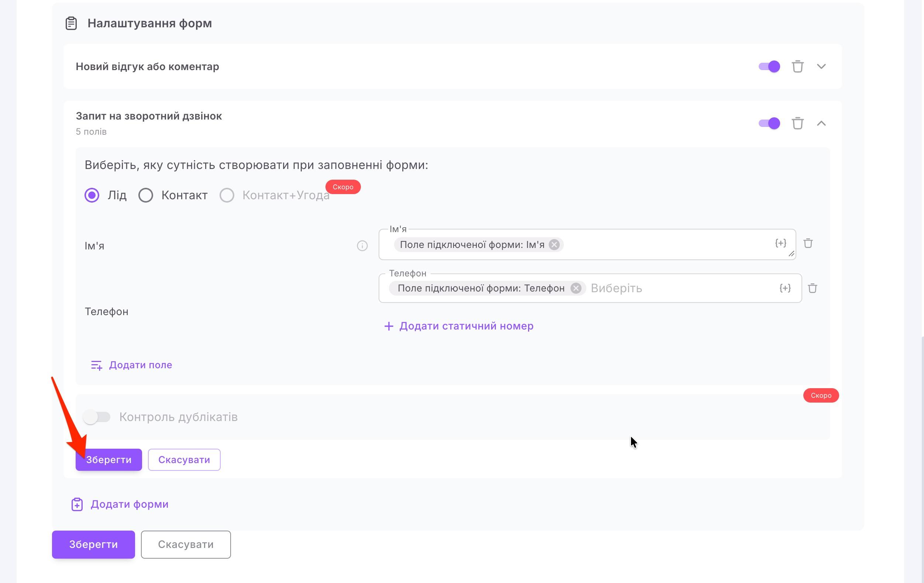Remove the Ім'я field mapping via trash icon

[808, 243]
